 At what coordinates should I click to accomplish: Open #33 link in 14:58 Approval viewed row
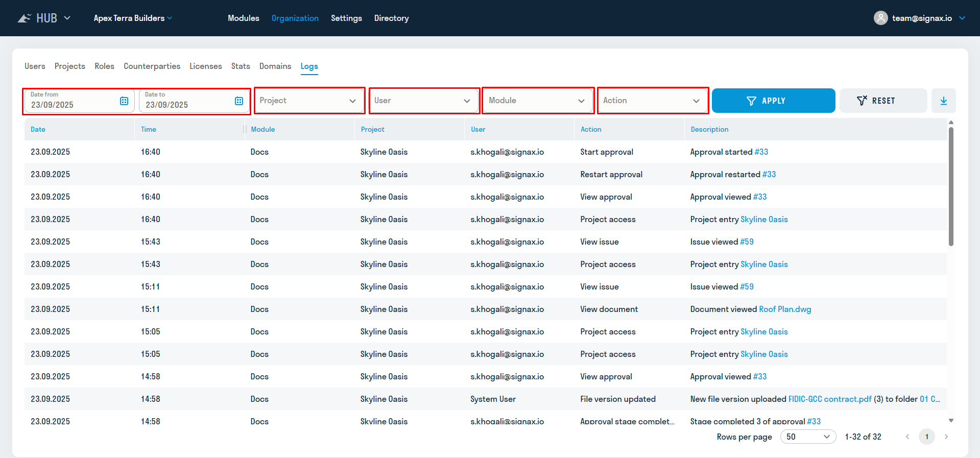pyautogui.click(x=760, y=376)
